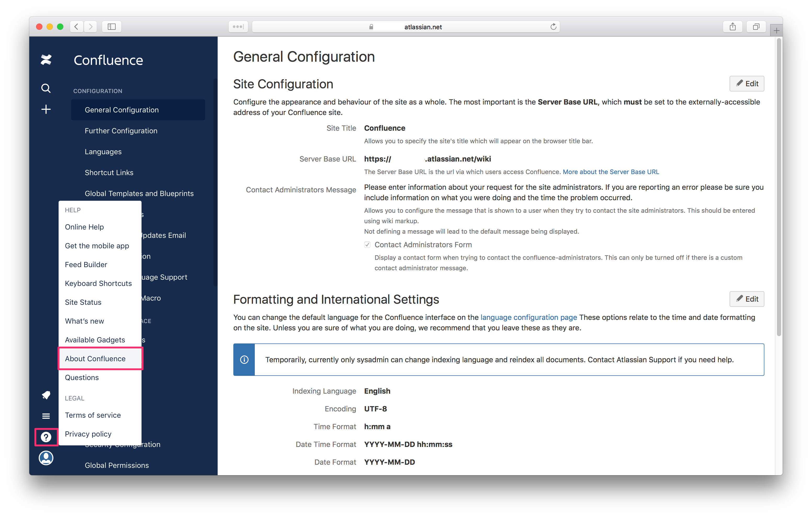Image resolution: width=812 pixels, height=517 pixels.
Task: Click the Safari share icon
Action: (732, 27)
